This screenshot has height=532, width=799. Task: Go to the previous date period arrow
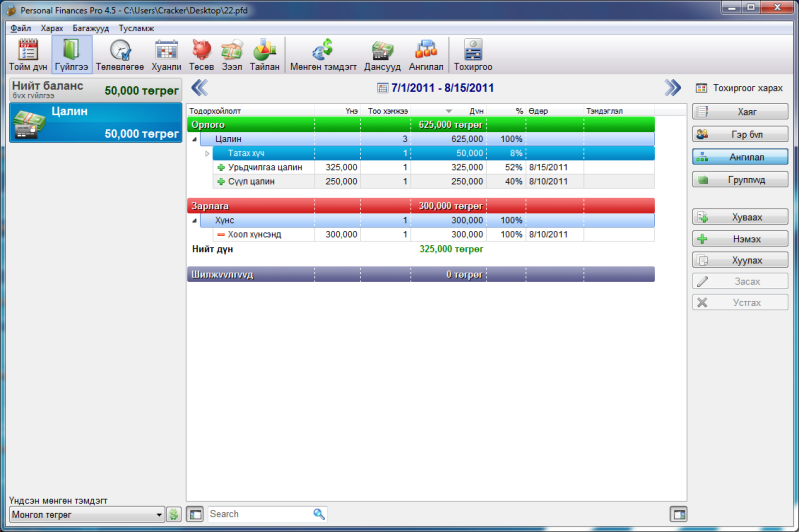(x=197, y=88)
